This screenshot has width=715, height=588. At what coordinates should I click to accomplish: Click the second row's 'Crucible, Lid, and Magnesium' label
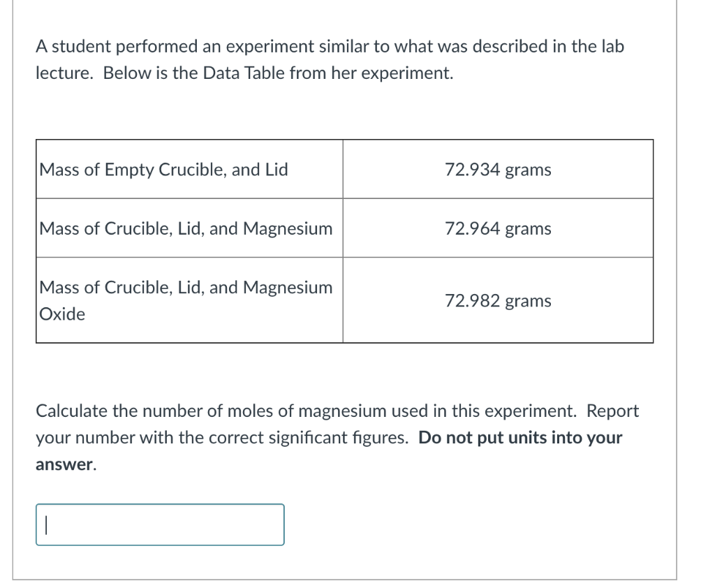tap(186, 228)
